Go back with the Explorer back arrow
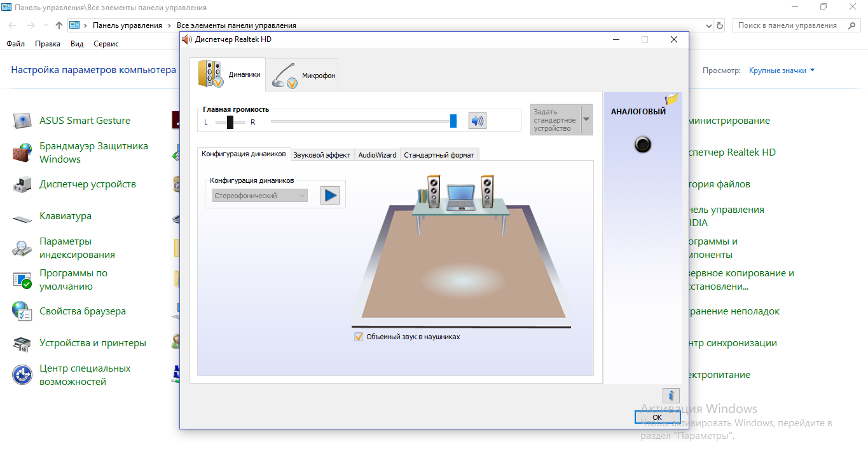The height and width of the screenshot is (458, 868). pos(12,25)
